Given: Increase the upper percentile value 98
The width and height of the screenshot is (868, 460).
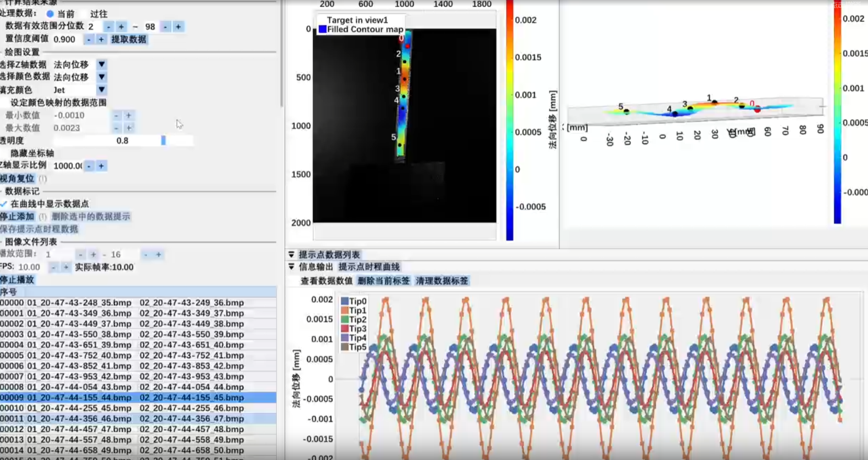Looking at the screenshot, I should [178, 27].
